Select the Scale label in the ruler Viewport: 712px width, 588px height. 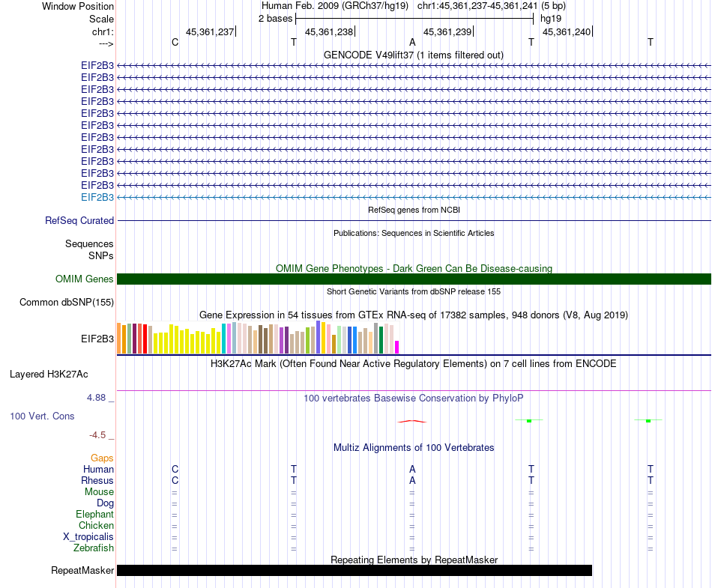click(x=101, y=19)
